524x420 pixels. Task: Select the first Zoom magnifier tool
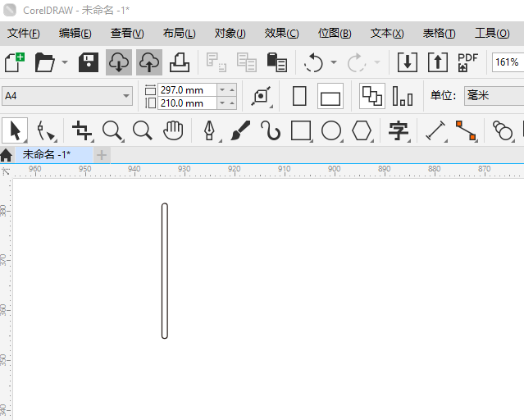112,130
